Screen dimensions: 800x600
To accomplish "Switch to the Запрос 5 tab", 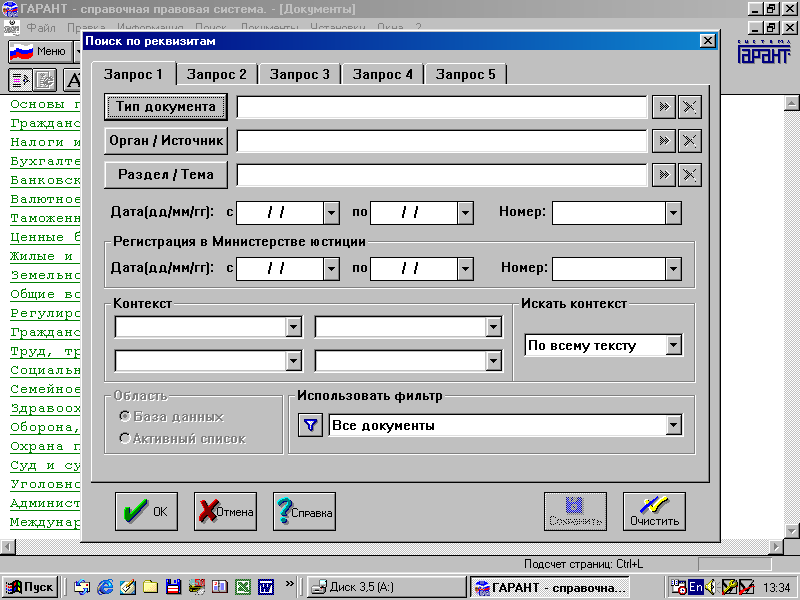I will click(x=466, y=74).
